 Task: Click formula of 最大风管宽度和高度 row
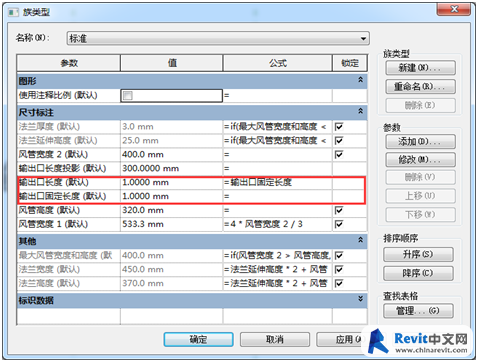[278, 256]
